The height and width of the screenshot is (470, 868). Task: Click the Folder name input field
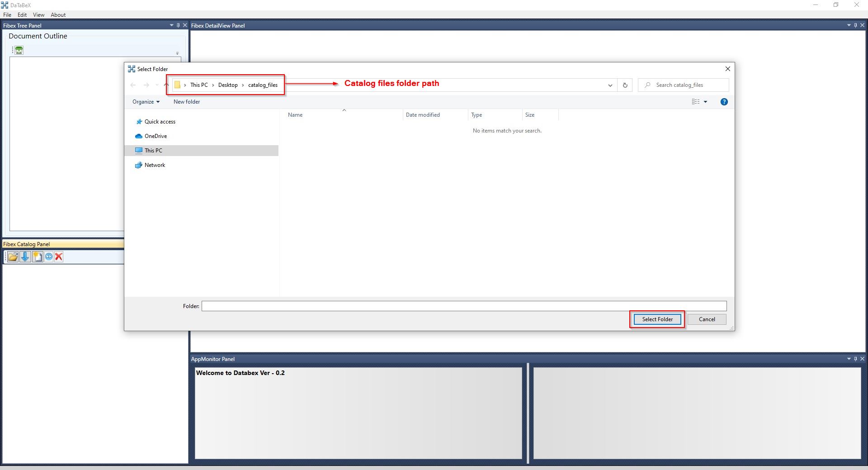464,306
